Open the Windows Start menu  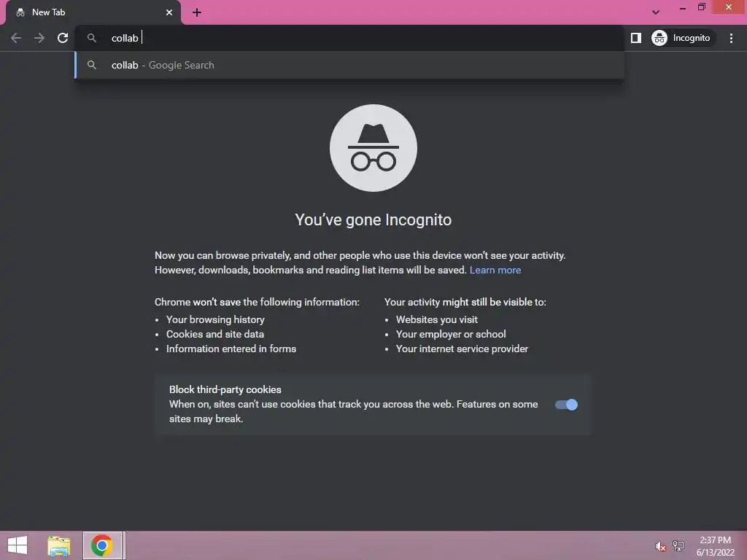pyautogui.click(x=18, y=545)
